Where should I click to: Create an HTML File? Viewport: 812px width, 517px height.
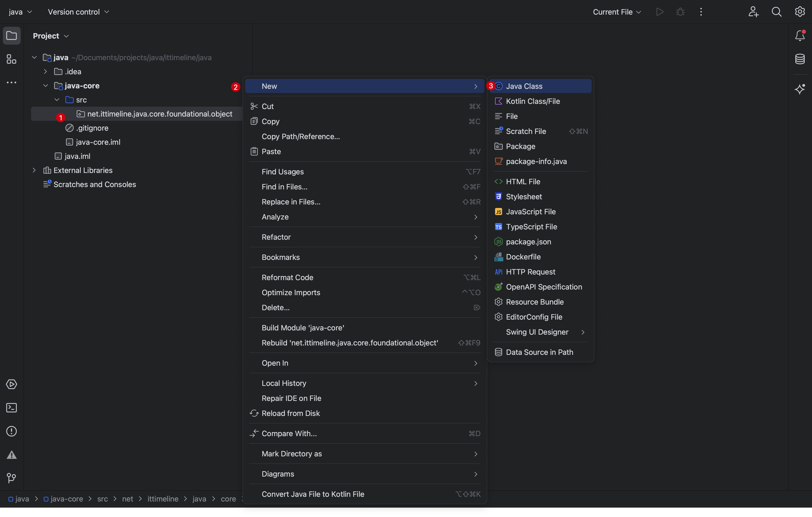541,181
